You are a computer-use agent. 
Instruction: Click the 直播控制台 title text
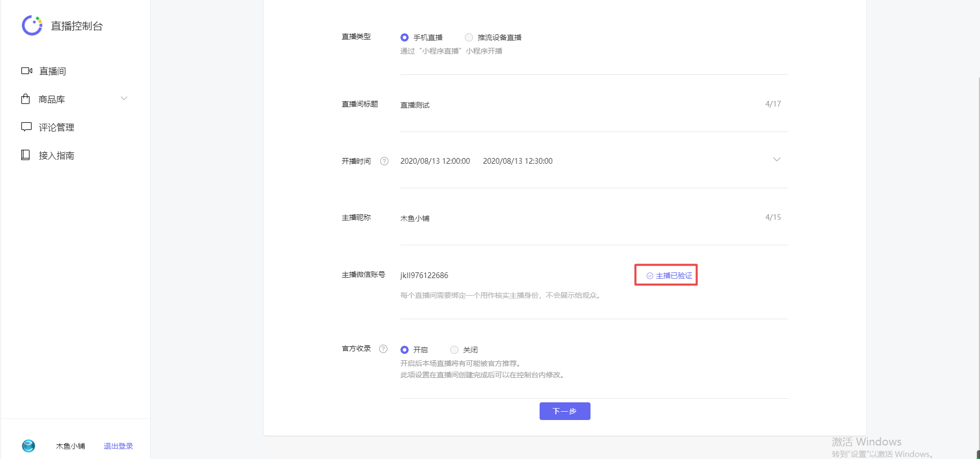coord(77,26)
